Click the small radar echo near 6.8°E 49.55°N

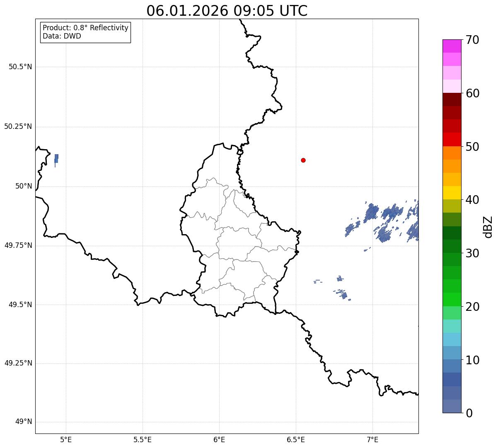click(x=342, y=294)
